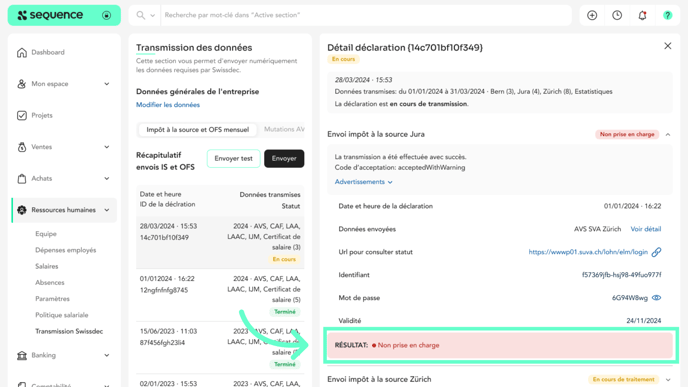Open the help question mark icon
This screenshot has width=688, height=387.
click(667, 15)
